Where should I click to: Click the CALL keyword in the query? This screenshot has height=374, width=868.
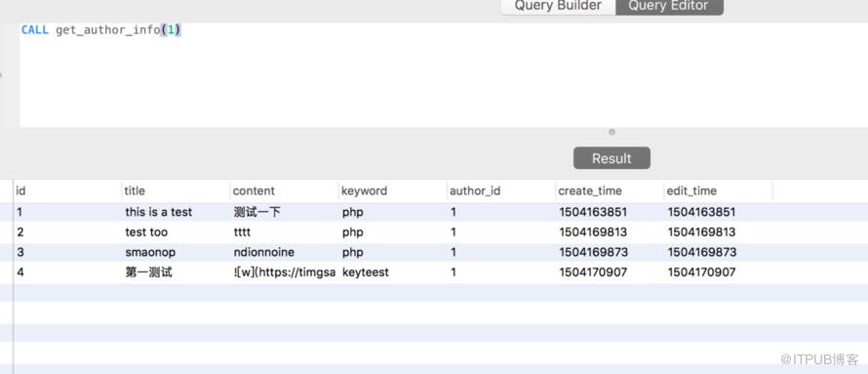pyautogui.click(x=35, y=30)
